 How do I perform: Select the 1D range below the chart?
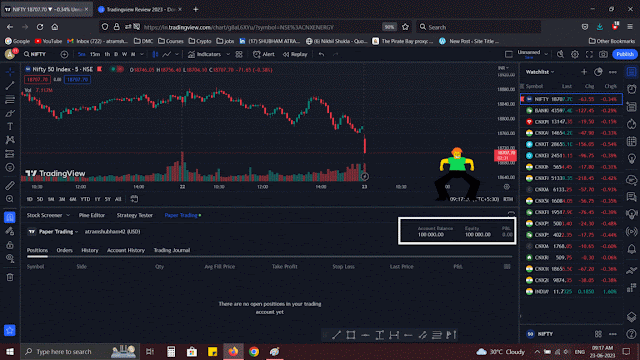[x=29, y=199]
